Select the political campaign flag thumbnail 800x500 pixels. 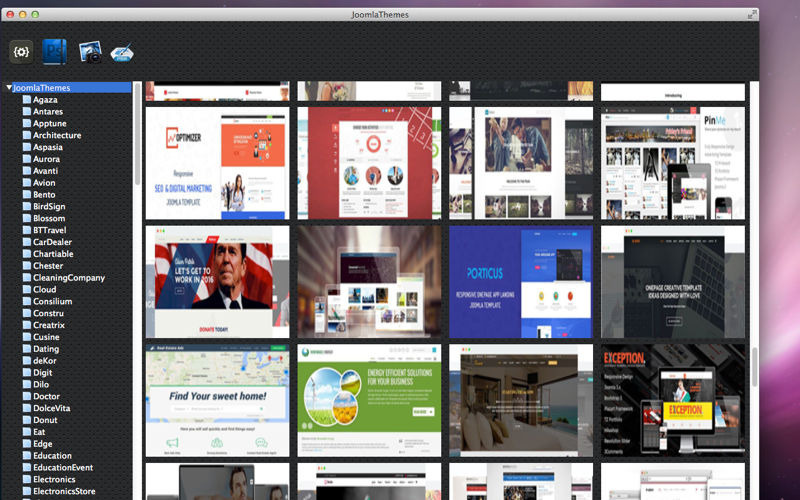(x=217, y=282)
